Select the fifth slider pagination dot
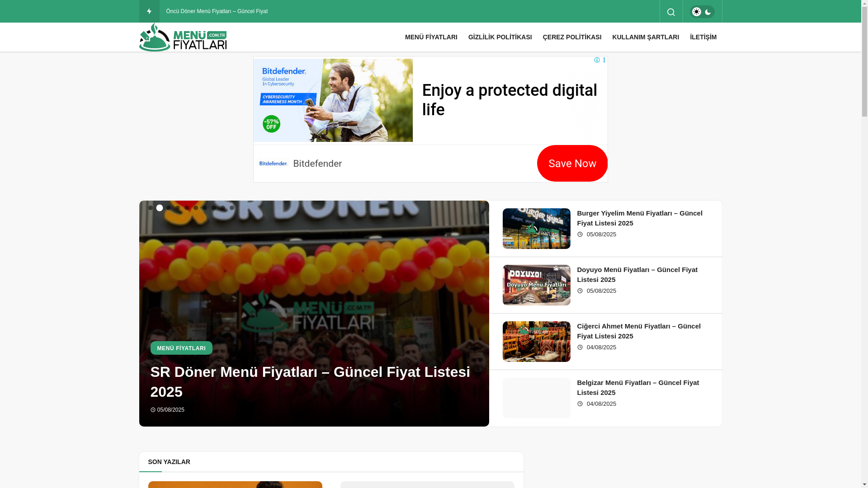 (x=187, y=208)
